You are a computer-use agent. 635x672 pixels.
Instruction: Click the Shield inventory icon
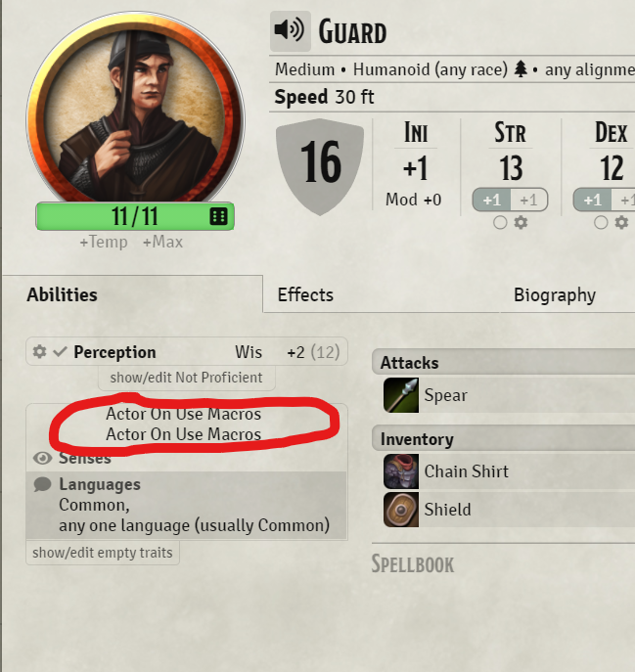(401, 510)
